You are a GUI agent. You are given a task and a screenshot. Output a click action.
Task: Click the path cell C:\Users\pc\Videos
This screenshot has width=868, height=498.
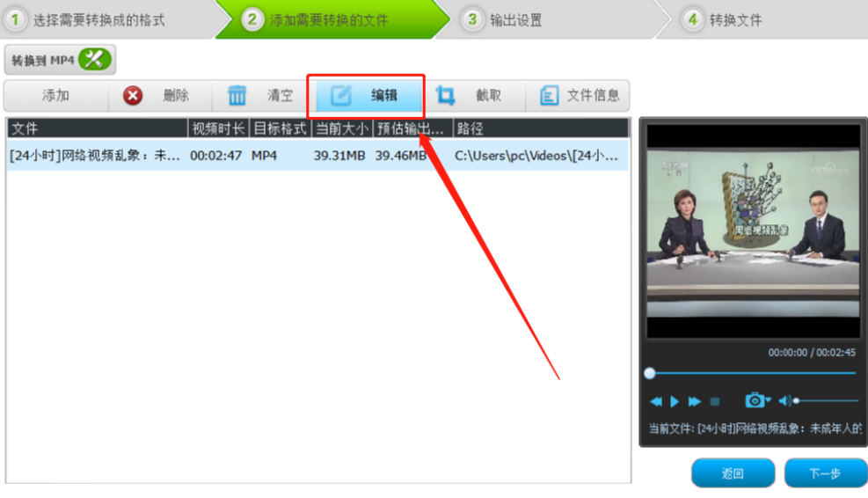[536, 156]
